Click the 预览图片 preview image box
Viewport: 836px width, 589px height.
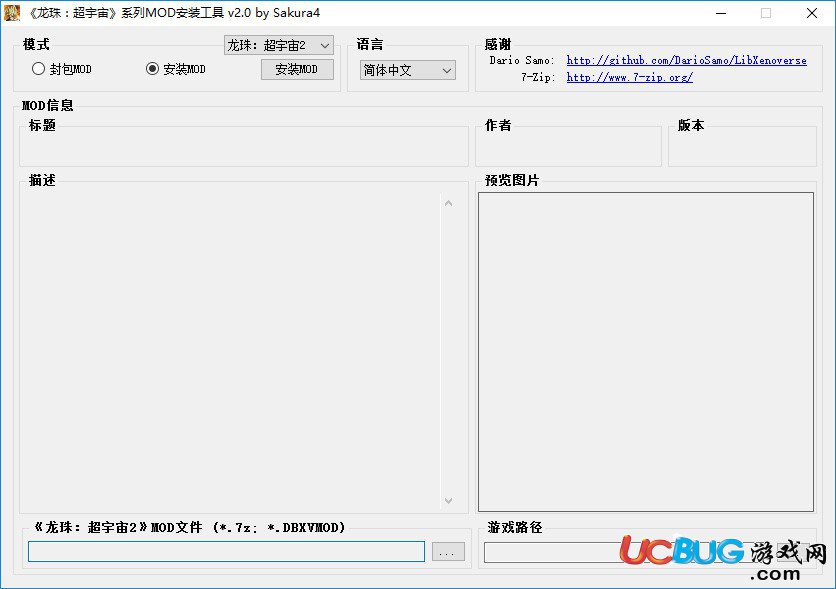[646, 352]
